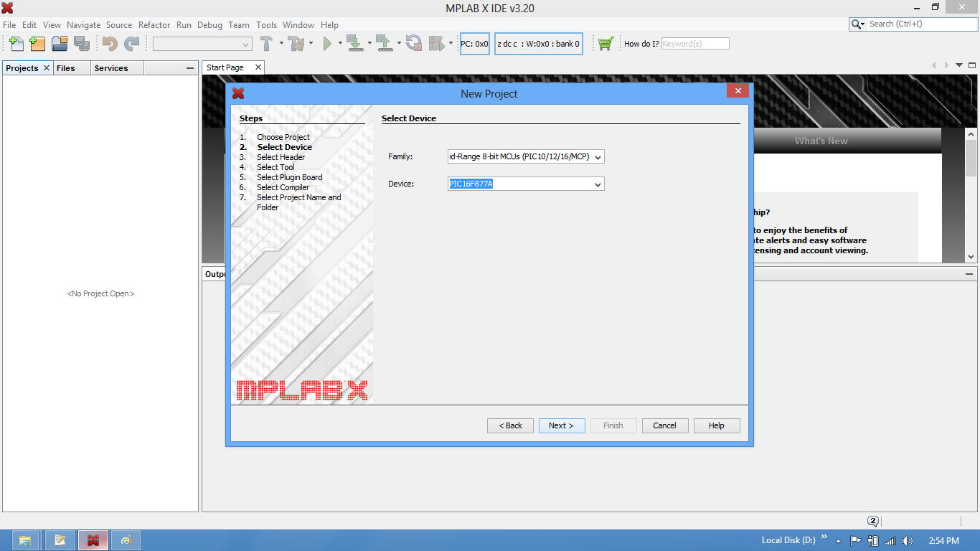980x551 pixels.
Task: Show hidden tray icons arrow
Action: pos(837,541)
